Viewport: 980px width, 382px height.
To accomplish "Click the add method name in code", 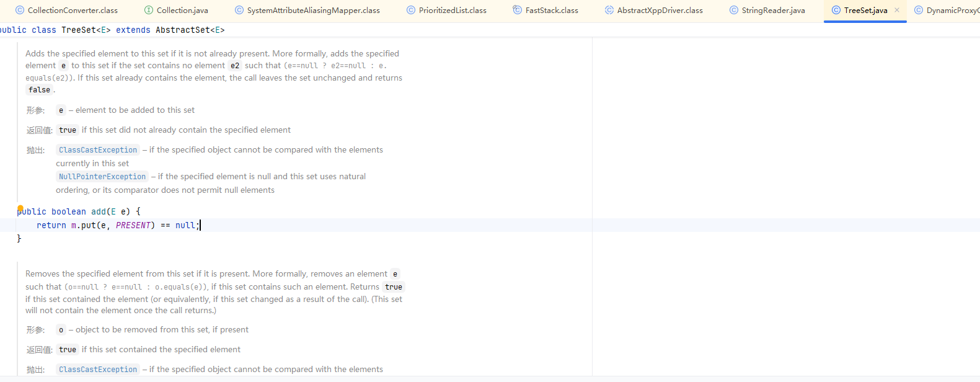I will 99,211.
